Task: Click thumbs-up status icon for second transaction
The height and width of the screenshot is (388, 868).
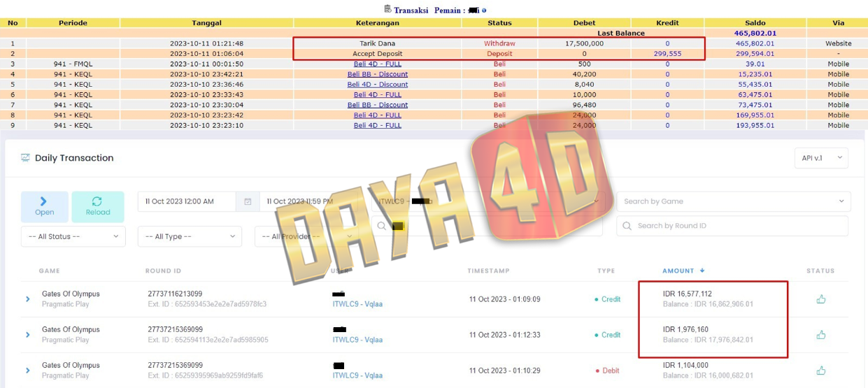Action: 820,335
